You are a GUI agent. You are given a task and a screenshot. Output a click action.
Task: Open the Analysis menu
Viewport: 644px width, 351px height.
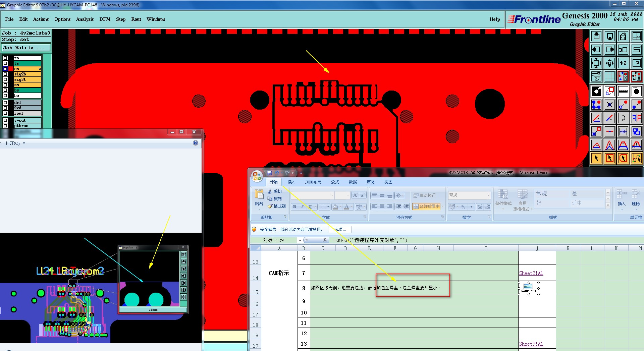pyautogui.click(x=85, y=19)
